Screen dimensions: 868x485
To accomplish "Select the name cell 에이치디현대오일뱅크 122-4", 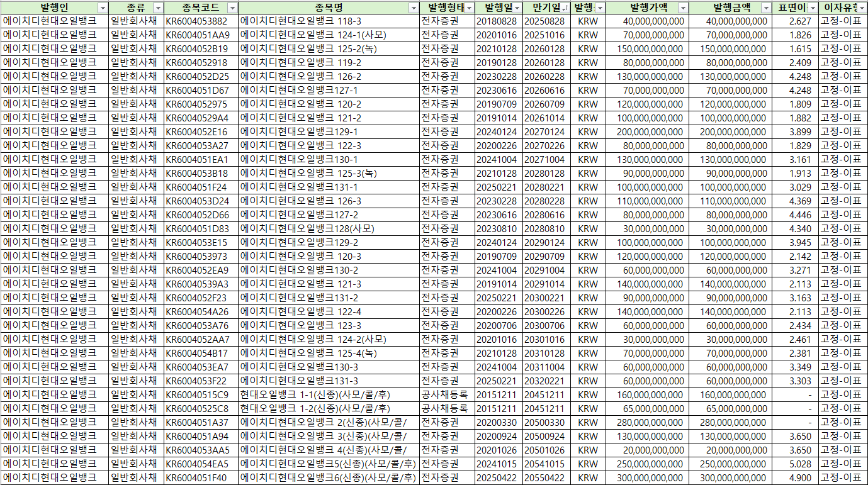I will click(x=329, y=311).
